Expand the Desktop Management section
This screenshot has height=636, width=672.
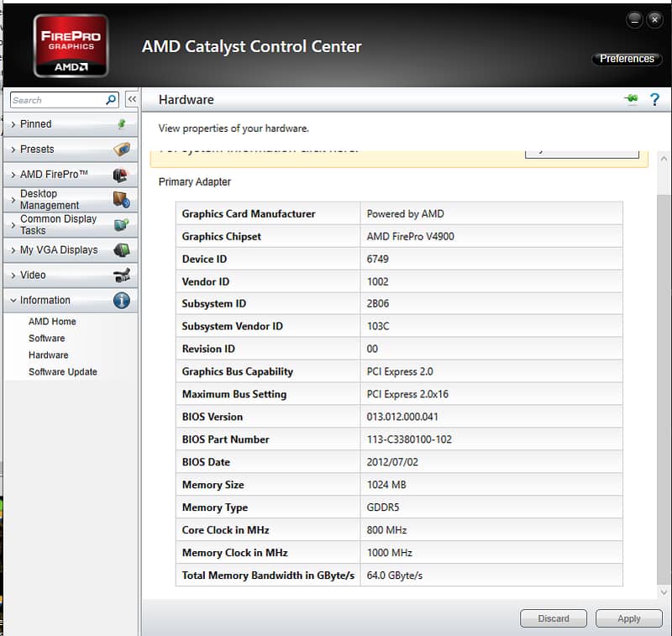click(13, 200)
